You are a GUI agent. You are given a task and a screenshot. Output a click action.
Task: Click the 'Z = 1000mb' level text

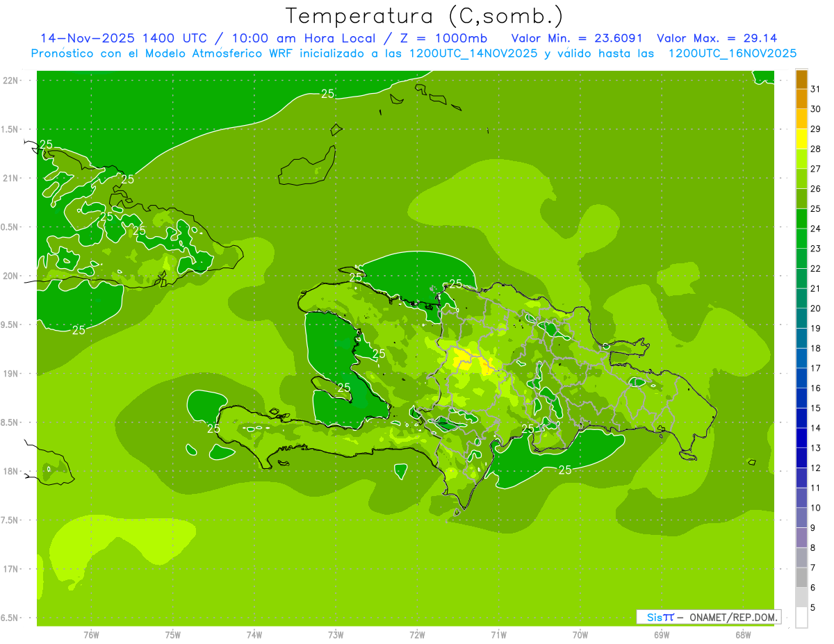click(x=444, y=38)
